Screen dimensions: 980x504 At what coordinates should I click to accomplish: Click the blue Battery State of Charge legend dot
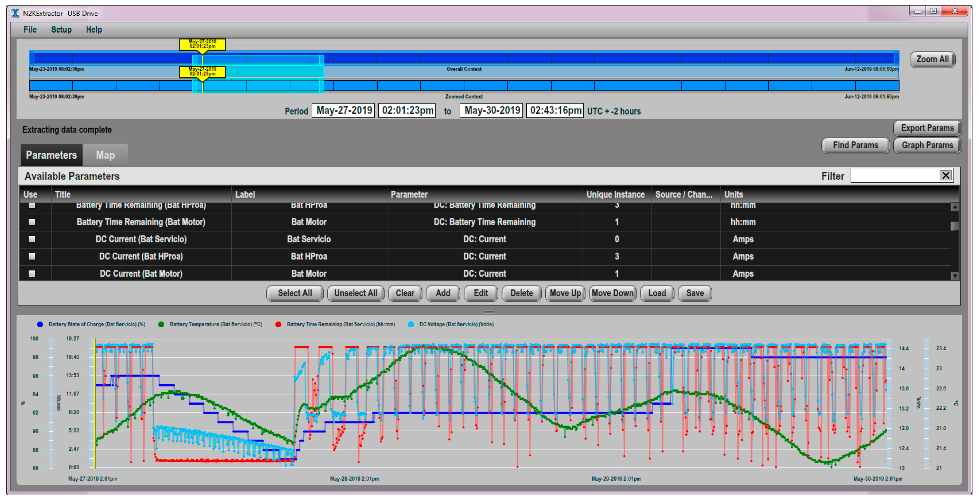(x=40, y=324)
